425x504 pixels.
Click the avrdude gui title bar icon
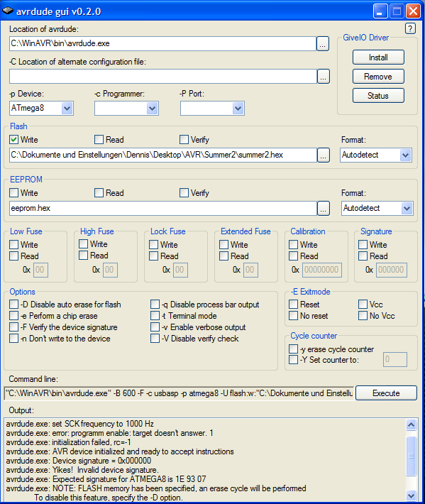(x=8, y=11)
